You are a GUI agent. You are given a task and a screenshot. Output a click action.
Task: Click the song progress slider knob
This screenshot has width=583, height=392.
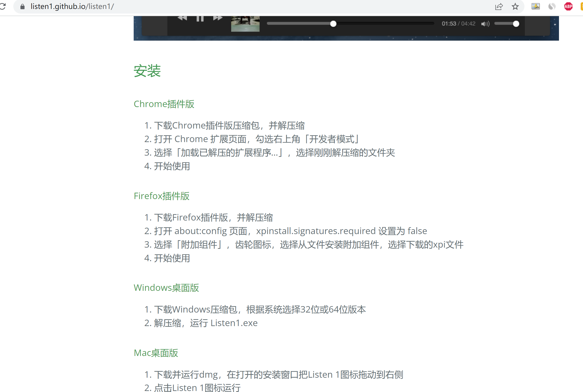(x=333, y=24)
